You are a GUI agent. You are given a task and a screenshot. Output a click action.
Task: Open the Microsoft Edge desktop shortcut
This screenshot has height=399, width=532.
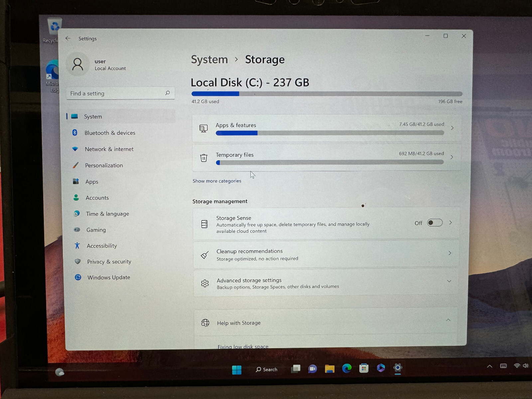52,76
